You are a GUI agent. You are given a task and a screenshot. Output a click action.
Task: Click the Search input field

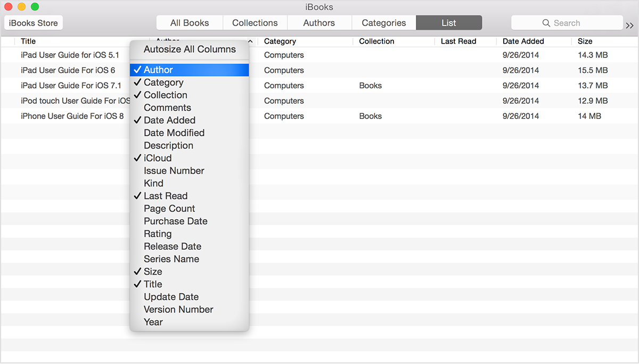pos(567,23)
